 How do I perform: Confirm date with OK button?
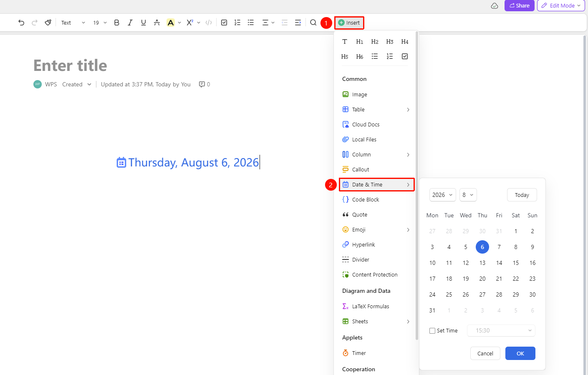pyautogui.click(x=520, y=353)
